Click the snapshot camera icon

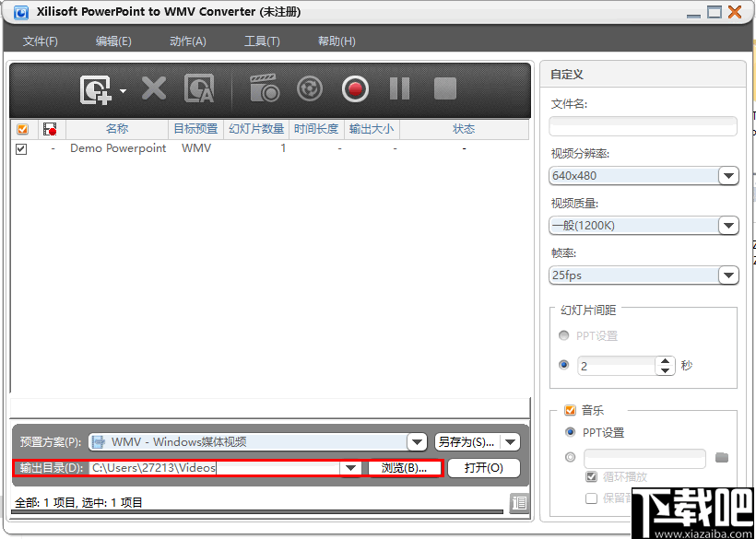(x=264, y=89)
